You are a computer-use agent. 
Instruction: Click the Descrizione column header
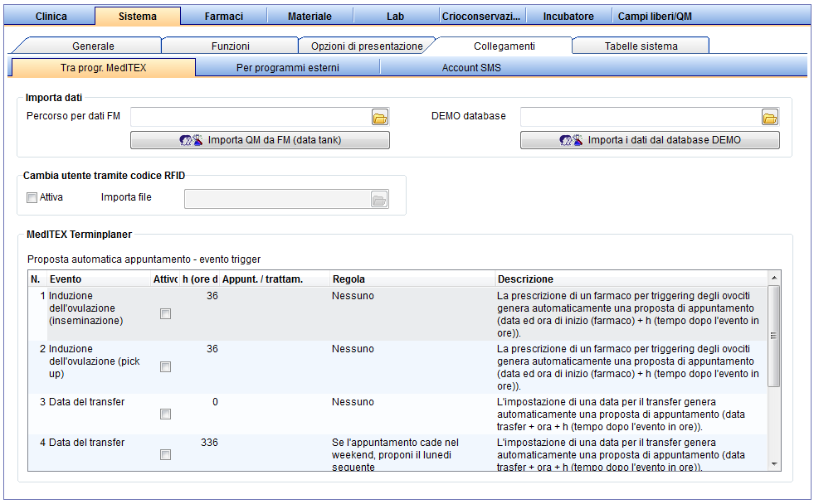[631, 279]
